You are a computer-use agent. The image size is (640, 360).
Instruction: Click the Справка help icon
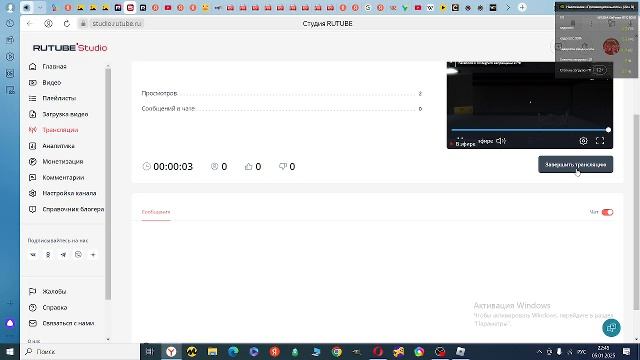coord(33,307)
